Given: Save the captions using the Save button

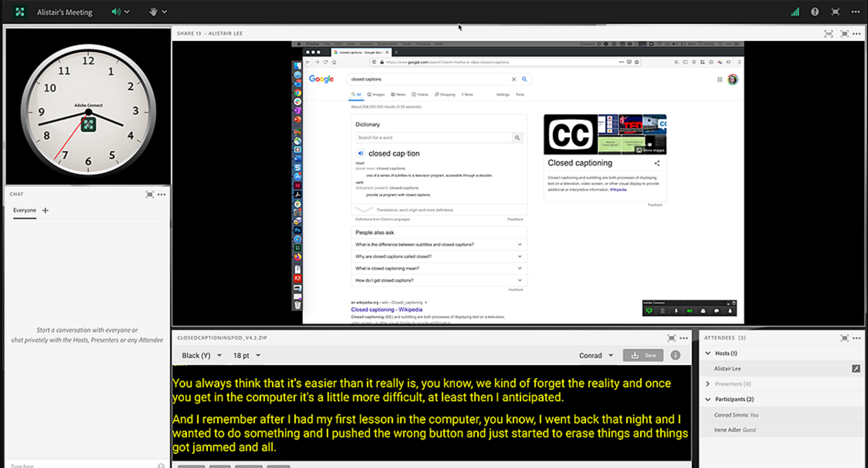Looking at the screenshot, I should [643, 355].
